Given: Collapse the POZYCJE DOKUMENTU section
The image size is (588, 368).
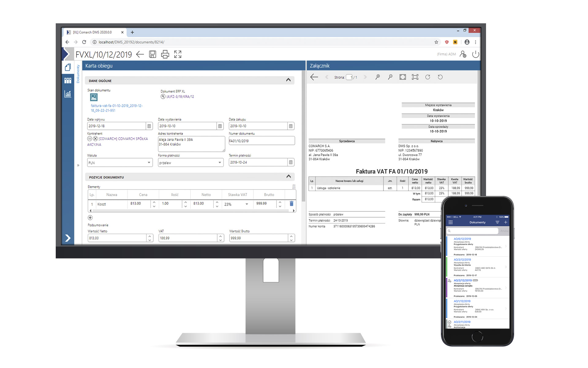Looking at the screenshot, I should [288, 177].
